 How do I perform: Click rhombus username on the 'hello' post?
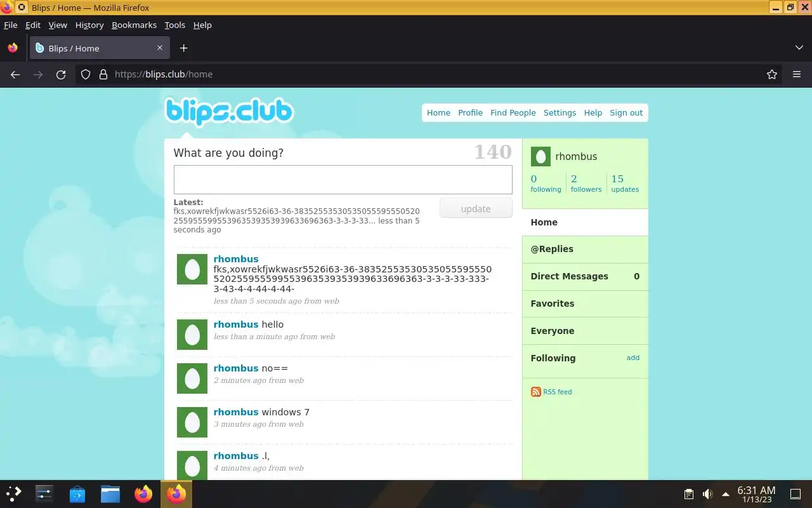pyautogui.click(x=236, y=324)
